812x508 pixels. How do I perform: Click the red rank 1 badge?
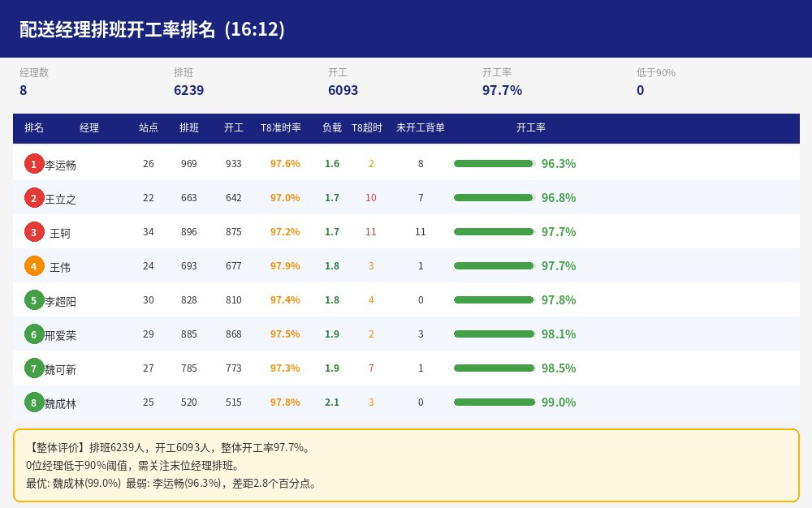tap(34, 164)
